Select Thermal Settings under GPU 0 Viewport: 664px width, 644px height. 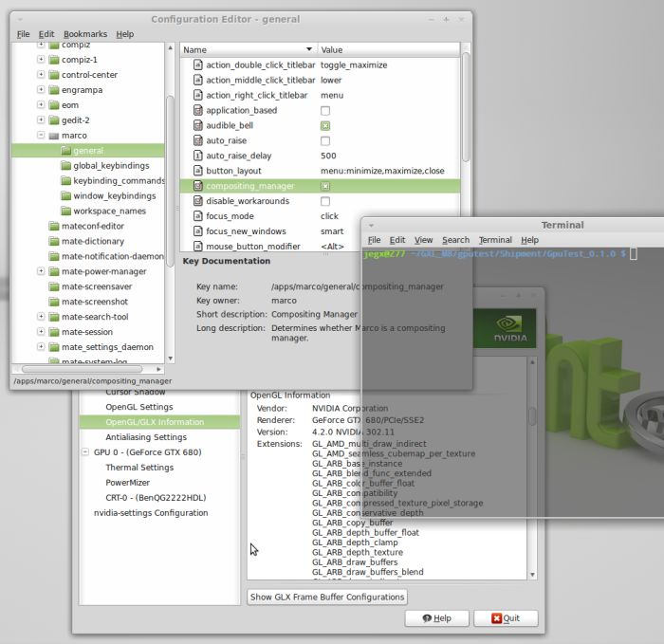click(139, 468)
